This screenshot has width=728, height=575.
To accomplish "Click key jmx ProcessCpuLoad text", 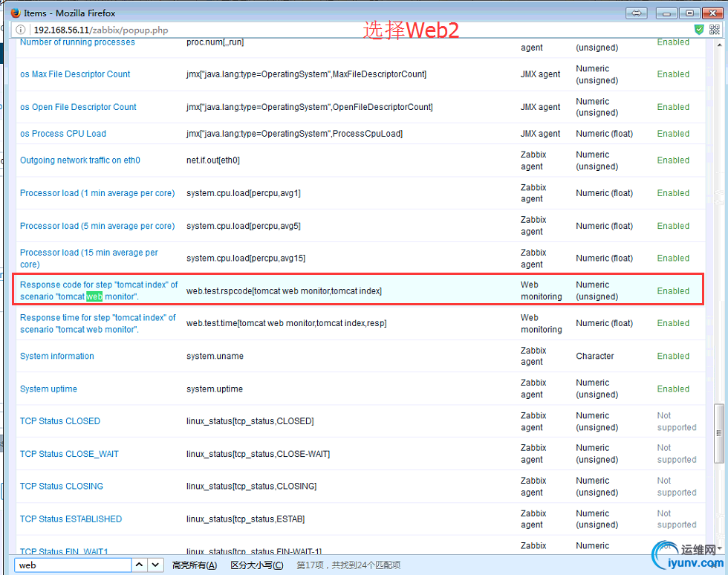I will 295,134.
